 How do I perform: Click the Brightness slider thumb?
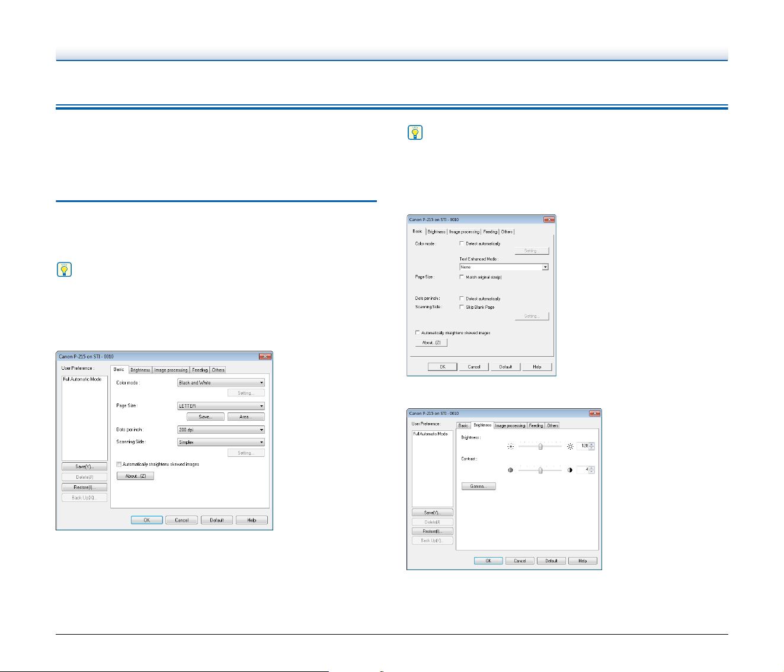[540, 446]
